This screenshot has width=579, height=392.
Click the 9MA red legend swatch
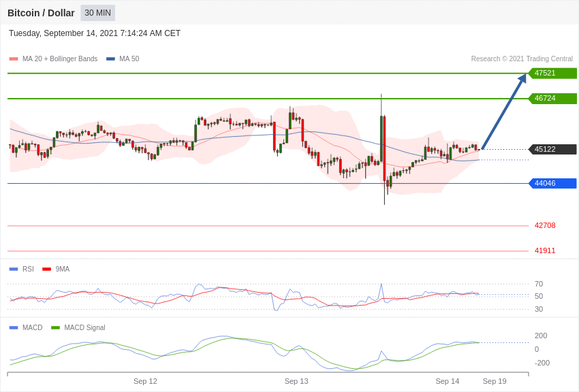pos(47,269)
